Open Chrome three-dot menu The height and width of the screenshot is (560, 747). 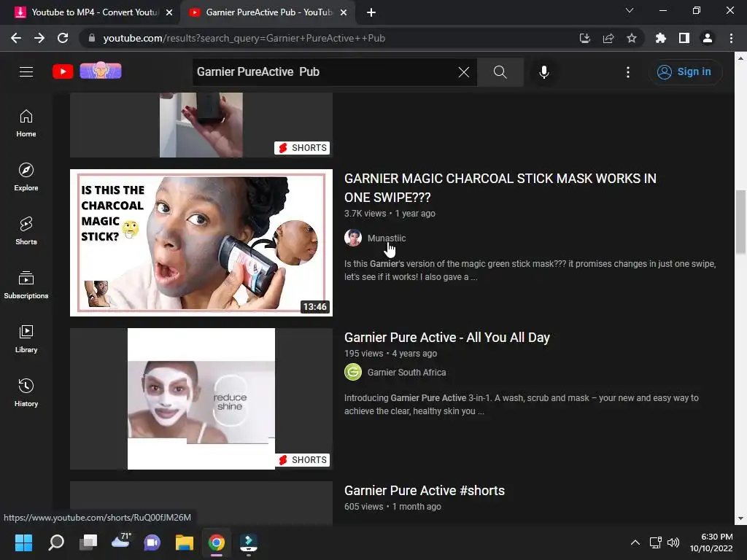[731, 38]
